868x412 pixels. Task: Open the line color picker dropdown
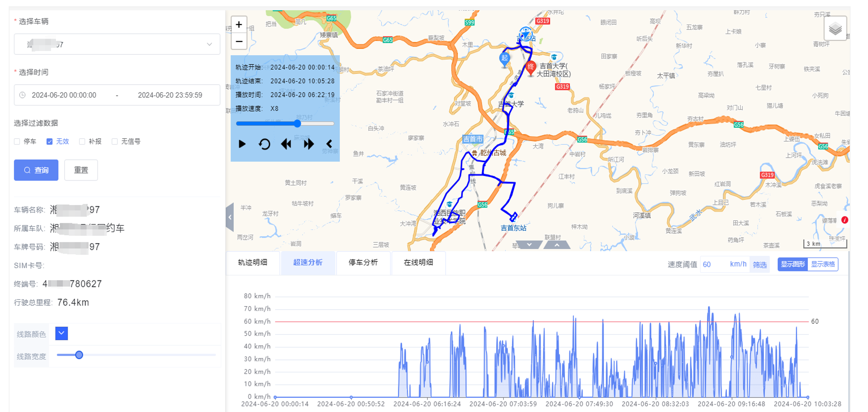coord(61,333)
